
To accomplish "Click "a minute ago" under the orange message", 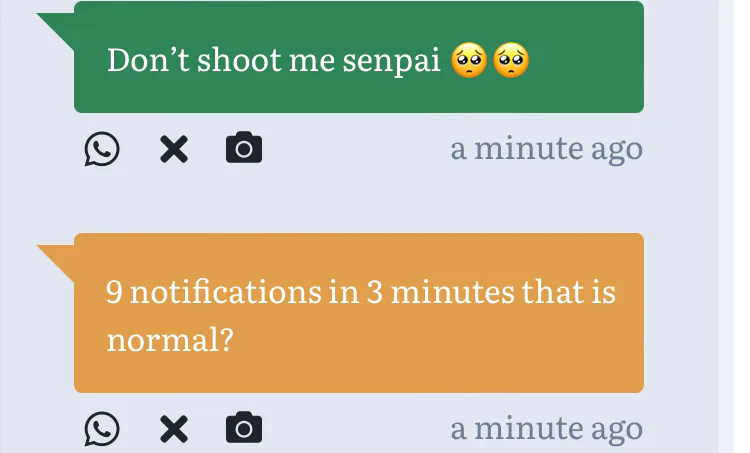I will pyautogui.click(x=546, y=429).
